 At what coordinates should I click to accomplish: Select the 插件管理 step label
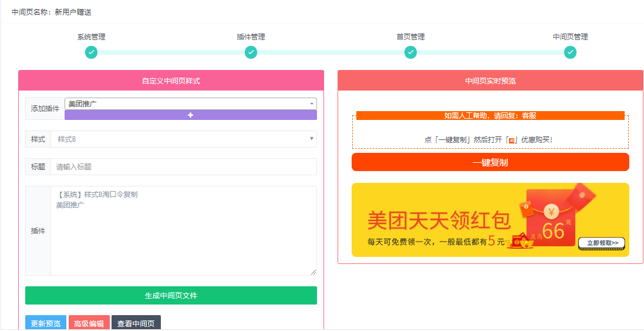(x=251, y=37)
